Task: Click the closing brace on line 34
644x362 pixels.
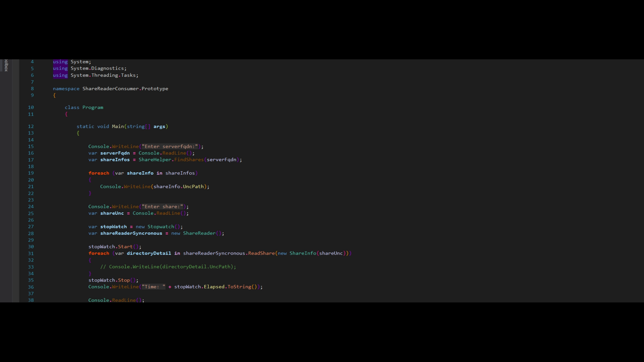Action: pyautogui.click(x=90, y=274)
